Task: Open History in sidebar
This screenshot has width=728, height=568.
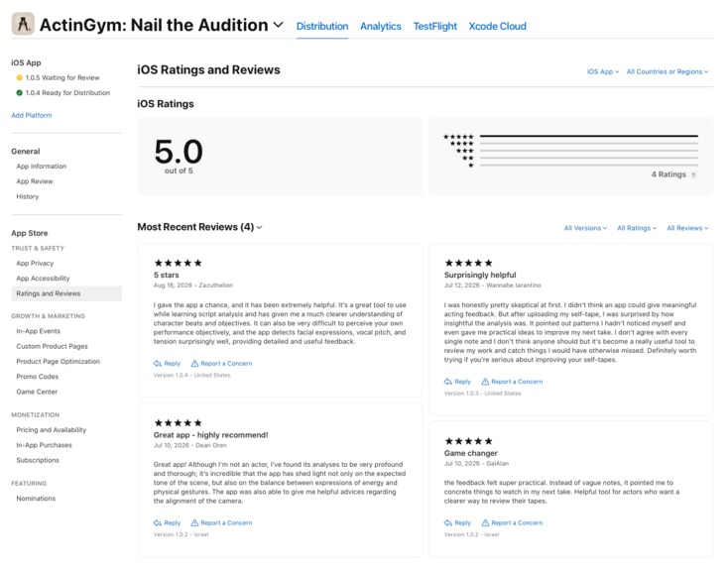Action: tap(28, 196)
